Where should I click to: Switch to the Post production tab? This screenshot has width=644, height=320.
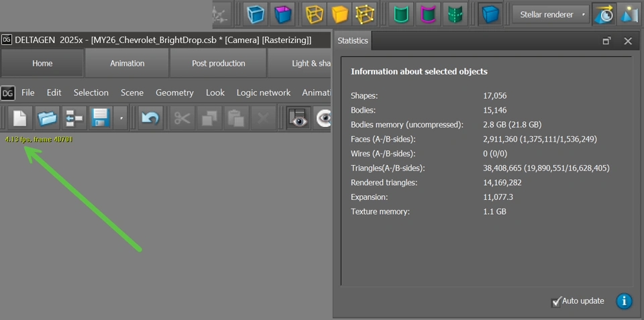pyautogui.click(x=218, y=63)
